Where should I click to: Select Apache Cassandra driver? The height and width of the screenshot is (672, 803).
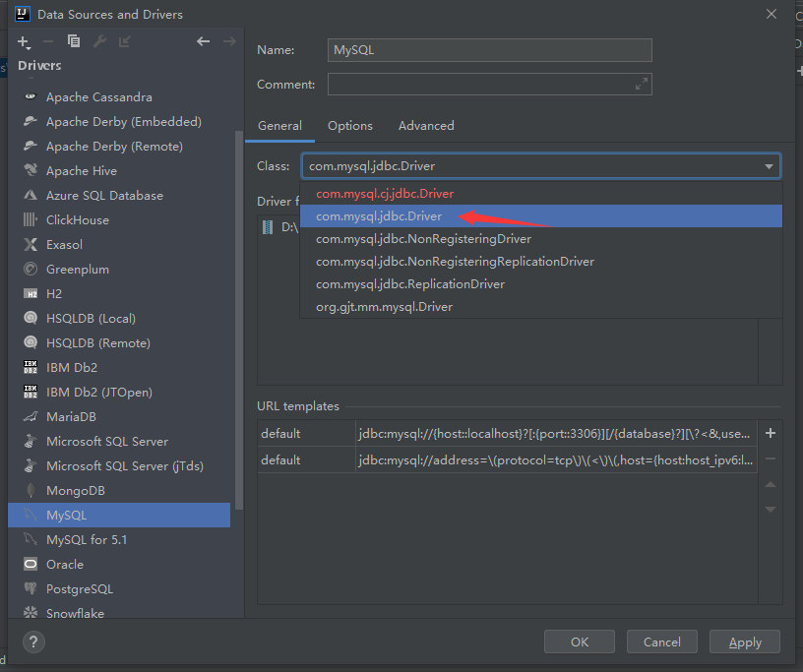[119, 96]
